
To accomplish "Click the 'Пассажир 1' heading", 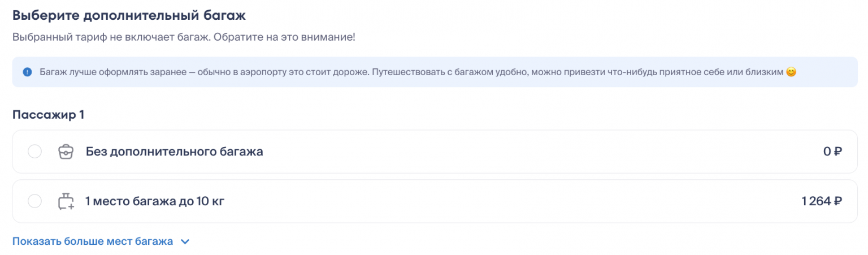I will pos(48,115).
